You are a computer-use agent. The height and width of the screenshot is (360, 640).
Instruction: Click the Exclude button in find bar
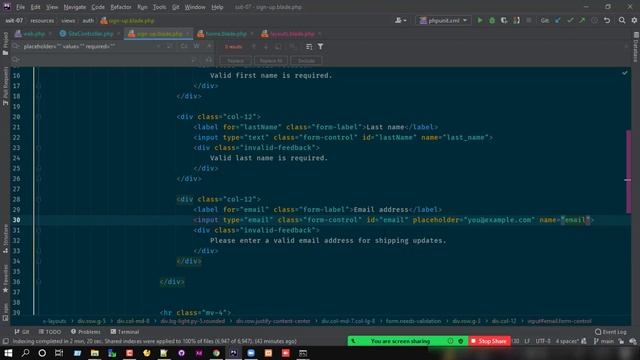point(307,60)
